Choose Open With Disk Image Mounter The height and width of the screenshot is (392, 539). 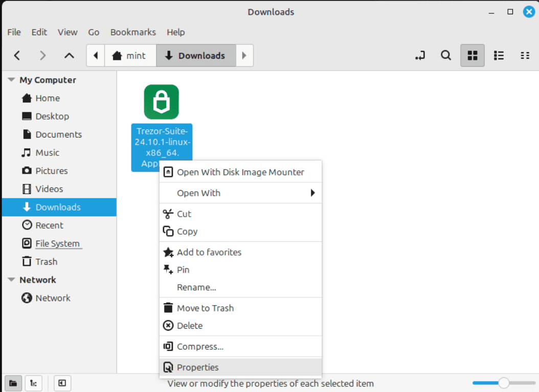coord(241,172)
